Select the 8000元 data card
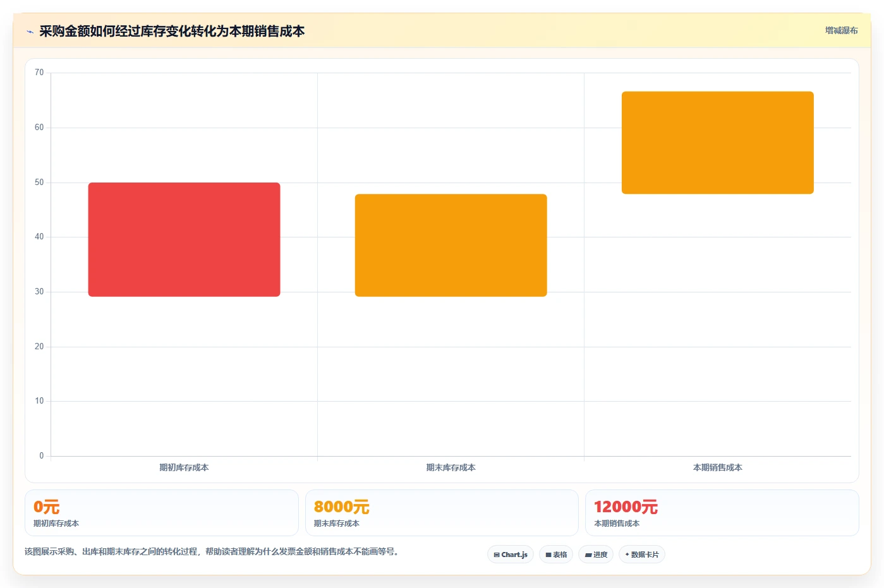This screenshot has height=588, width=884. (x=442, y=513)
